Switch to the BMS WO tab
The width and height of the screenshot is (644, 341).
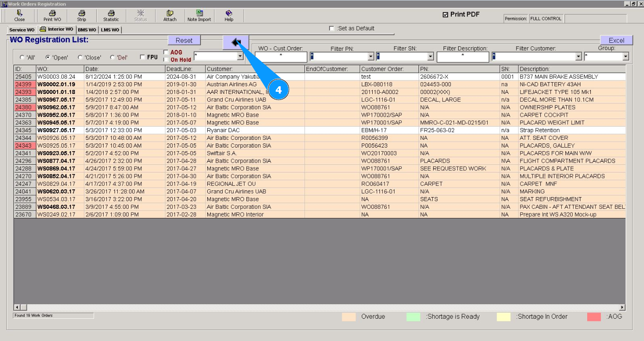[87, 30]
